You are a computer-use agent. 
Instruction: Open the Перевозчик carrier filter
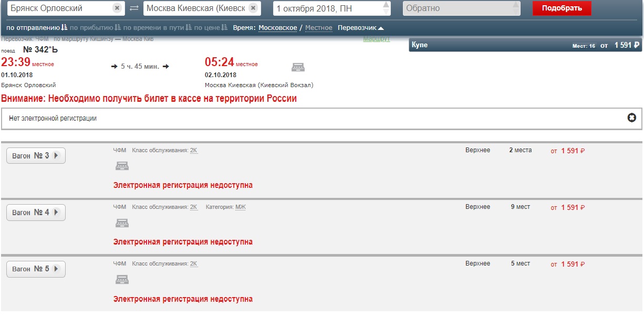[x=360, y=28]
